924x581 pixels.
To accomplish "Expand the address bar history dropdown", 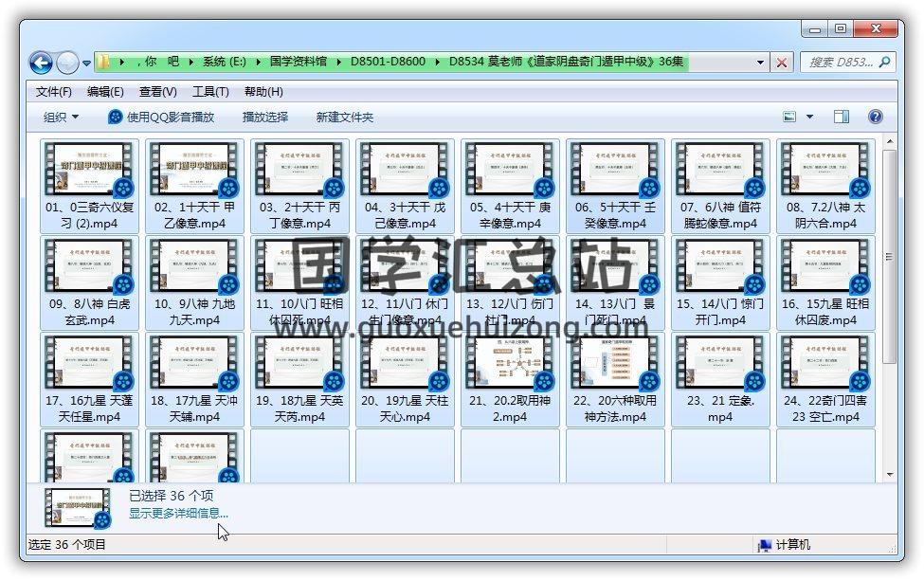I will [760, 63].
